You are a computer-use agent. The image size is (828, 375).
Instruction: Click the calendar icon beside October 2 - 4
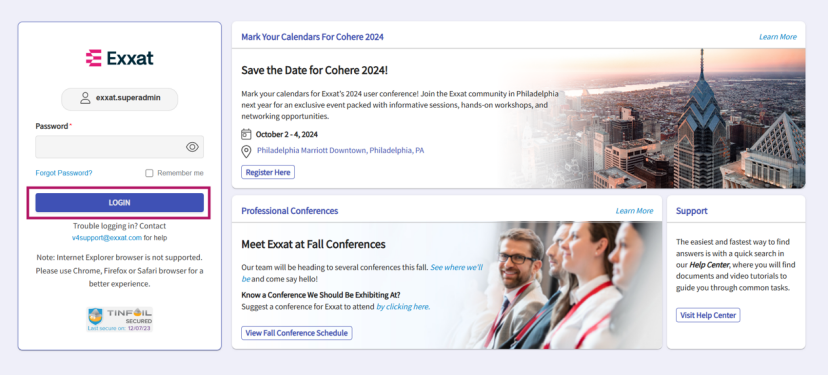[x=246, y=134]
